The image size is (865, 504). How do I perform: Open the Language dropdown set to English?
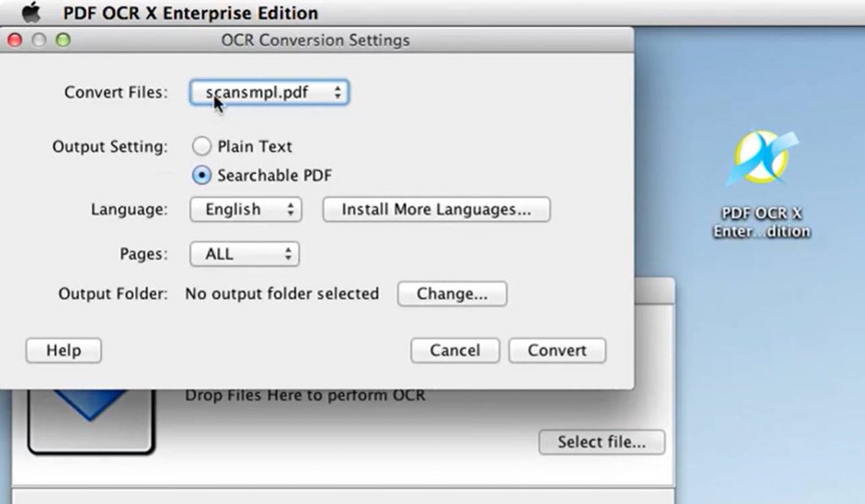245,209
